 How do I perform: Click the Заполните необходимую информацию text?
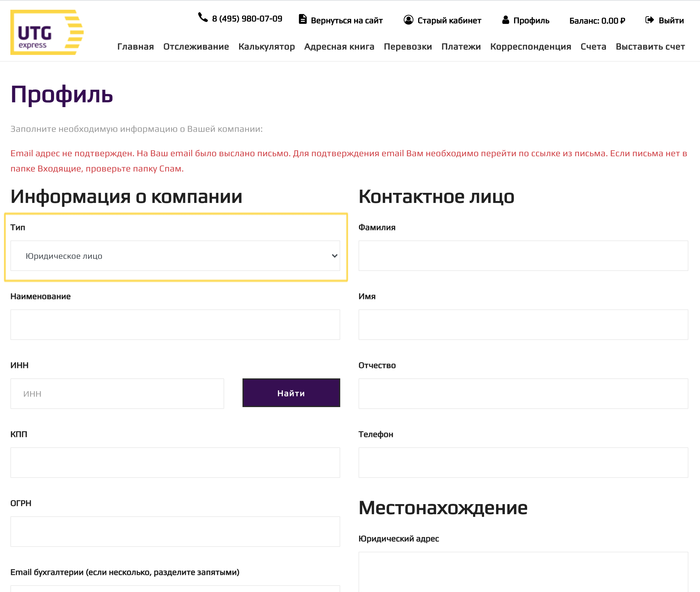[137, 129]
